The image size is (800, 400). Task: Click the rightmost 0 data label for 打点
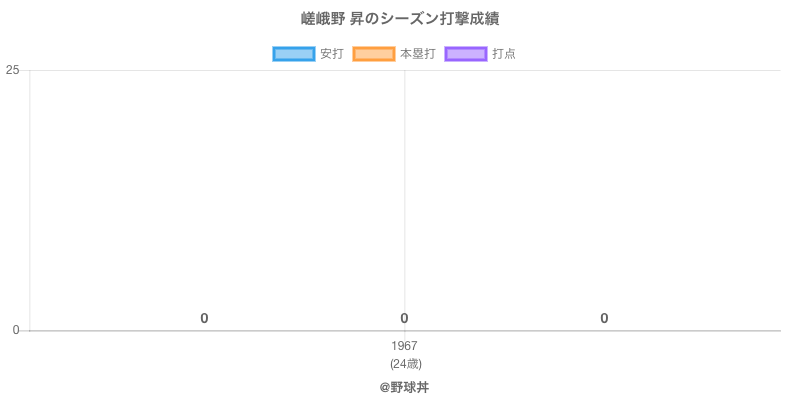[x=604, y=319]
